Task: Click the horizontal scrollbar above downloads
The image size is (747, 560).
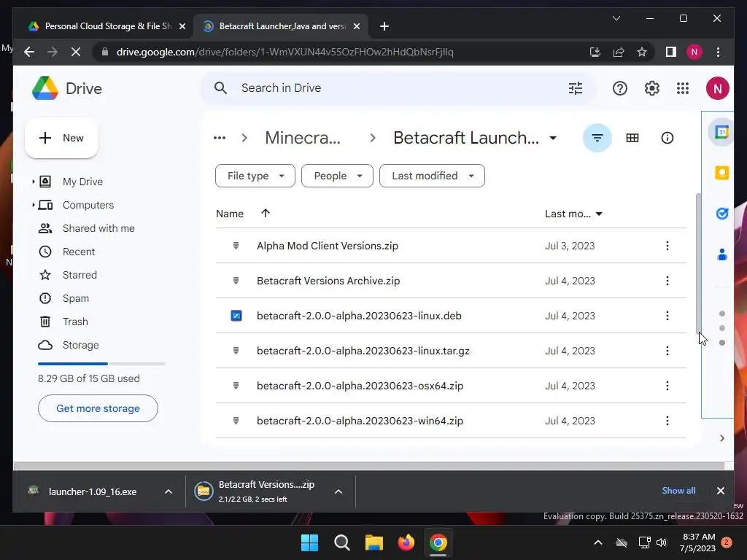Action: pos(368,466)
